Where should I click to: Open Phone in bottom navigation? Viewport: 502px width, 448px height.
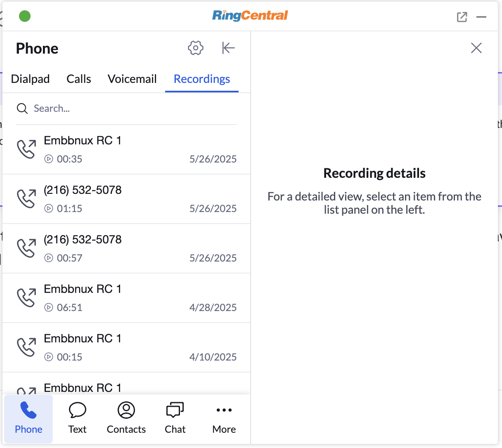(x=28, y=419)
